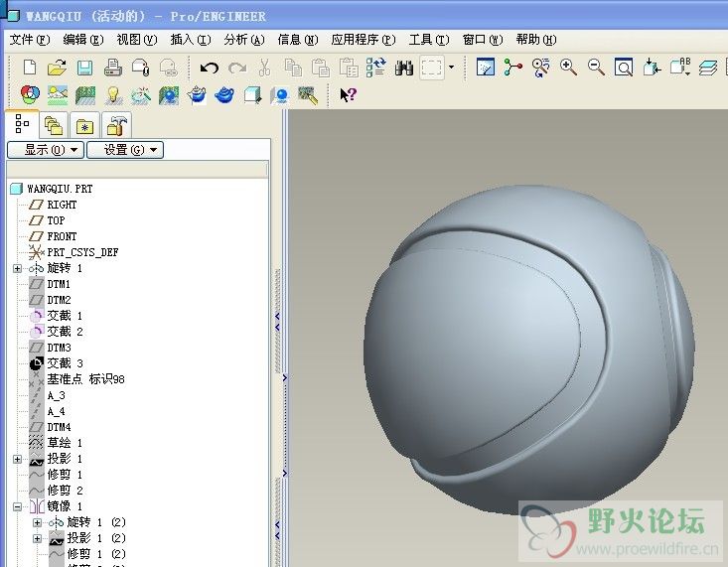
Task: Select DTM4 in the model tree
Action: pos(59,427)
